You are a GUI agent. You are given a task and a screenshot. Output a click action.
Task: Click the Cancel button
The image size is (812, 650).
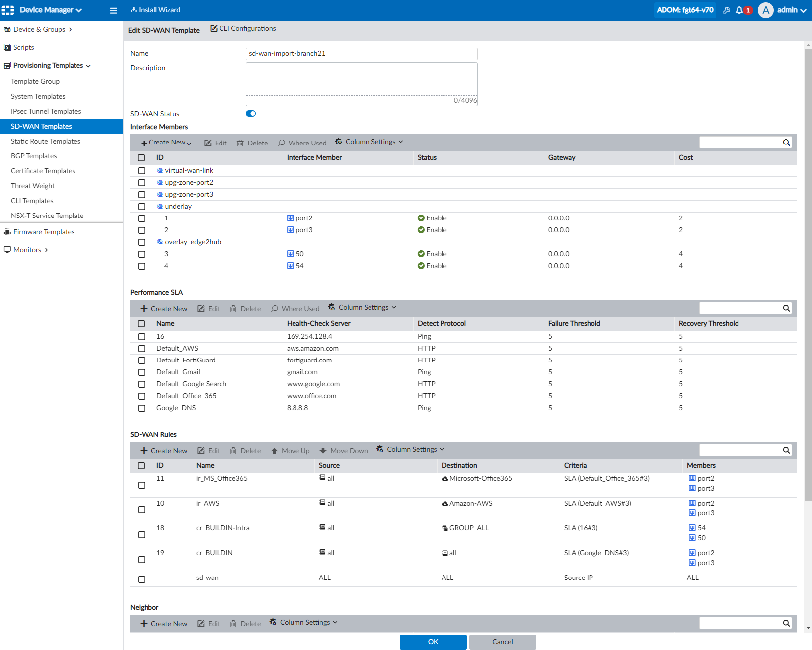pyautogui.click(x=502, y=642)
